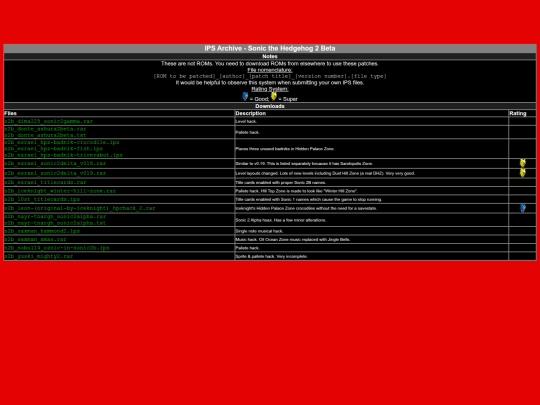Click 'Level layouts changed' description text
540x405 pixels.
click(325, 173)
